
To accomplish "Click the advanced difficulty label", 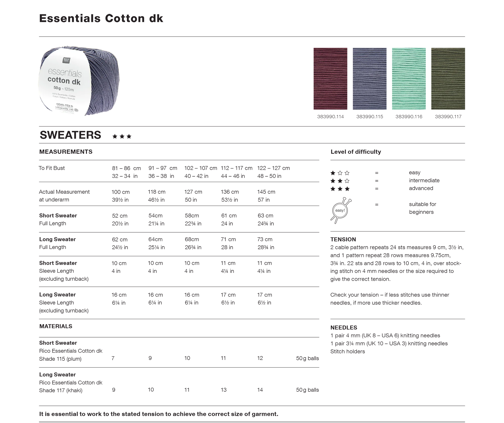I will tap(421, 188).
